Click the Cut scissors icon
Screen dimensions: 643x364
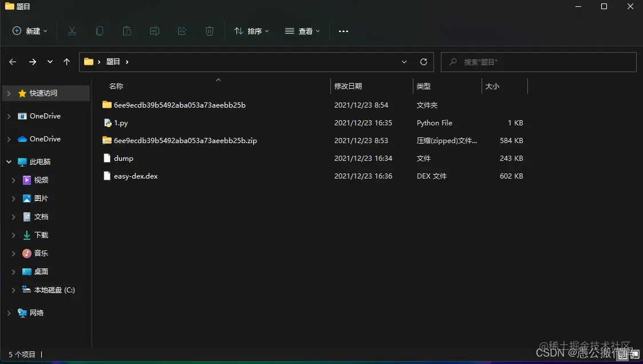coord(72,31)
